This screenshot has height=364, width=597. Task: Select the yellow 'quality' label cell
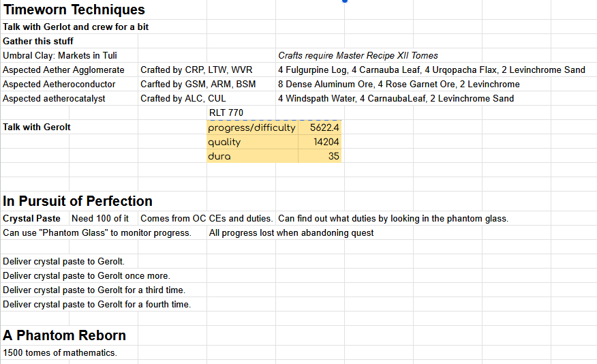point(252,142)
